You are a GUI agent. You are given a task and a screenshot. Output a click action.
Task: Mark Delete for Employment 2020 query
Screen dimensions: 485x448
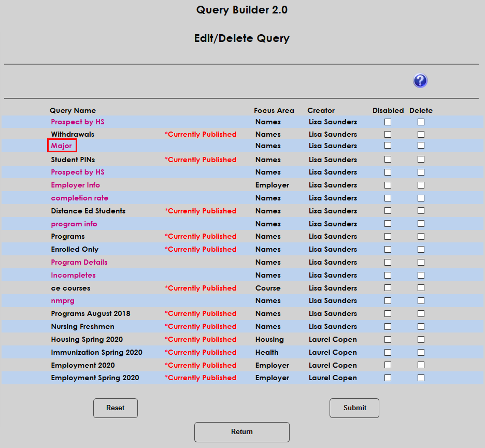(x=421, y=365)
